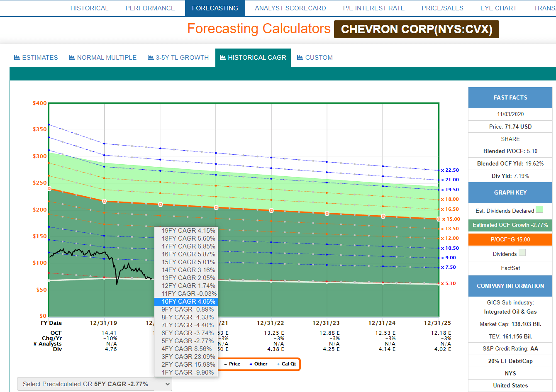Click the chart icon beside NORMAL MULTIPLE
The height and width of the screenshot is (392, 556).
tap(72, 57)
